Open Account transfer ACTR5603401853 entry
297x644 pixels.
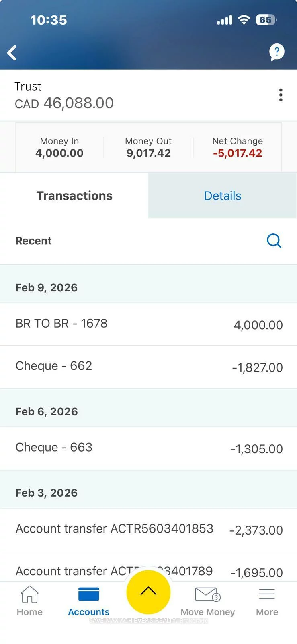148,529
